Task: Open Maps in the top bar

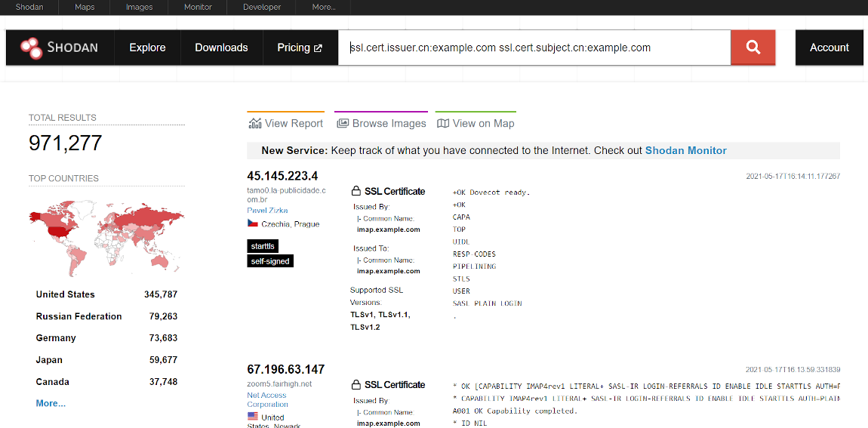Action: click(x=85, y=8)
